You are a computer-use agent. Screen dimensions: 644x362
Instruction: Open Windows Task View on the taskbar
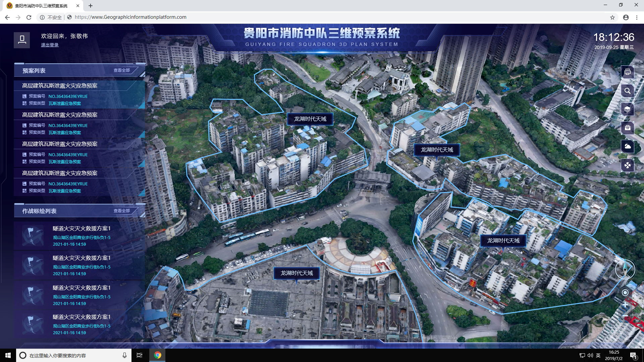(140, 355)
